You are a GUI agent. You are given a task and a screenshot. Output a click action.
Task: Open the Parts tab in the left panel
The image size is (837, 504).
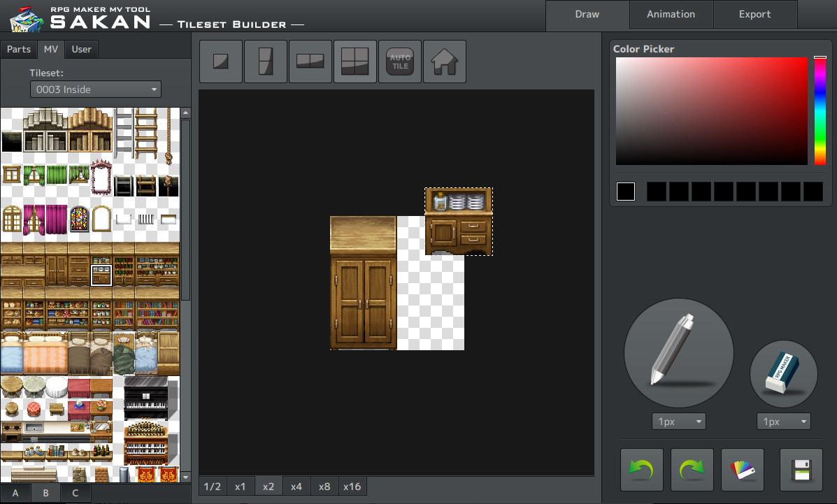tap(18, 49)
